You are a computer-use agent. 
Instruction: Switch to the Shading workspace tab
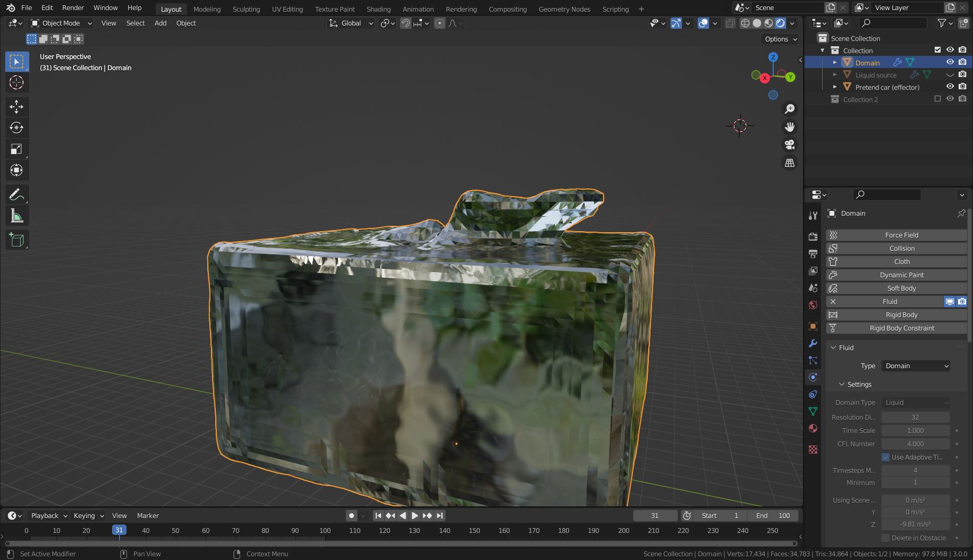tap(378, 9)
